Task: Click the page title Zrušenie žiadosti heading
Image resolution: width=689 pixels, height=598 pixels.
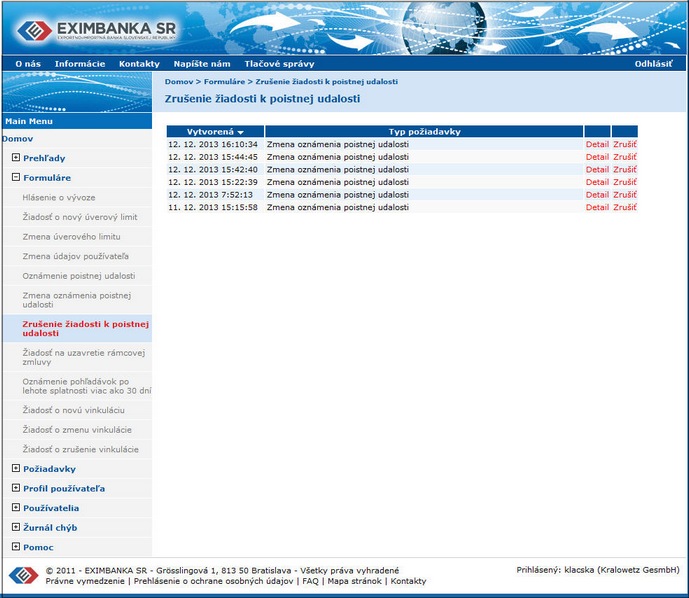Action: 262,99
